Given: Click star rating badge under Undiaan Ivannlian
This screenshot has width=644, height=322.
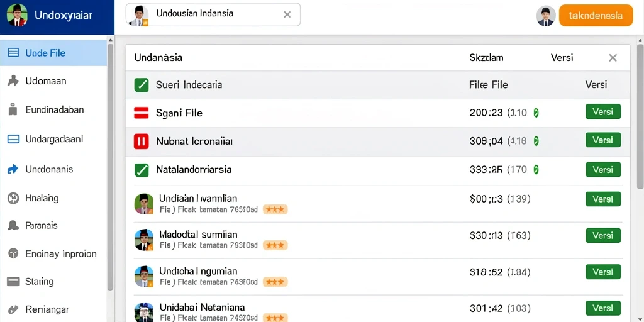Looking at the screenshot, I should tap(275, 209).
